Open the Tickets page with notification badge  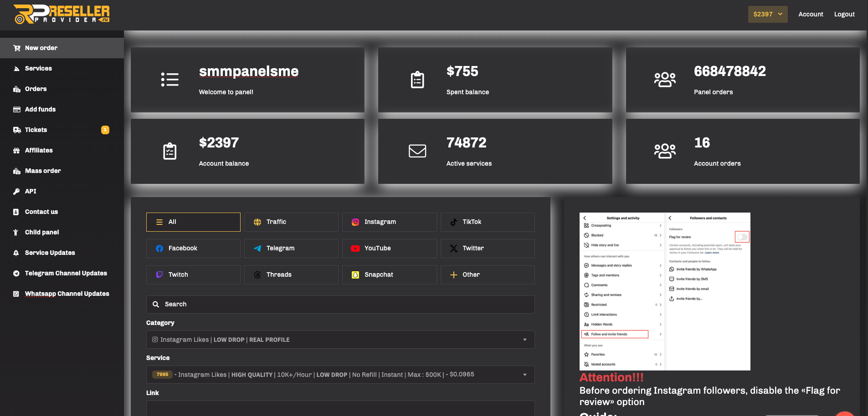(x=36, y=130)
